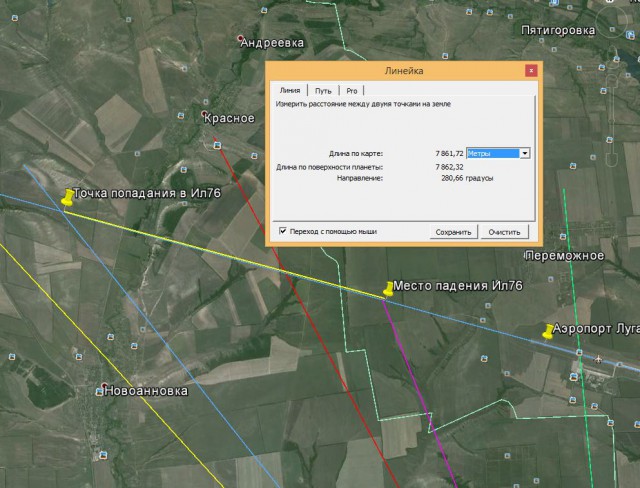
Task: Click the 'Красное' place label
Action: [229, 118]
